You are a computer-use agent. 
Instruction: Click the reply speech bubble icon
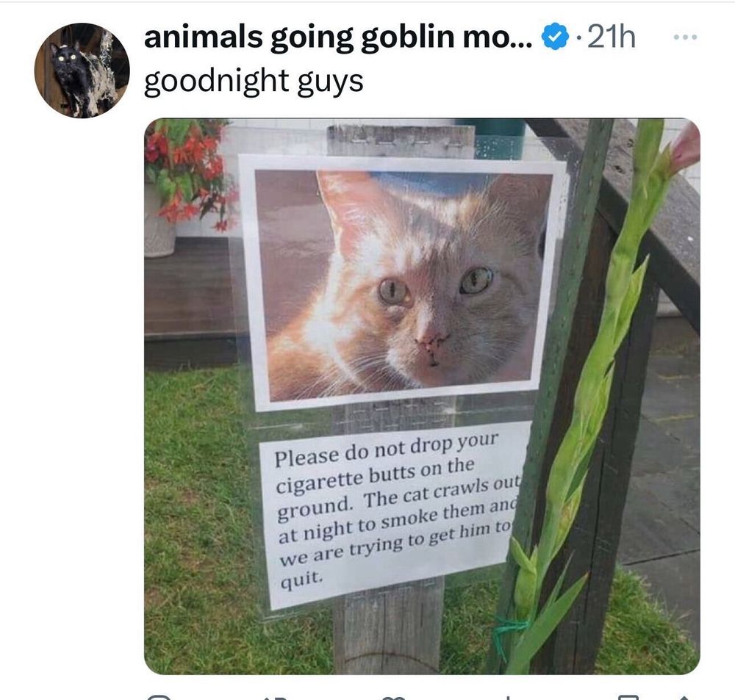pos(158,697)
